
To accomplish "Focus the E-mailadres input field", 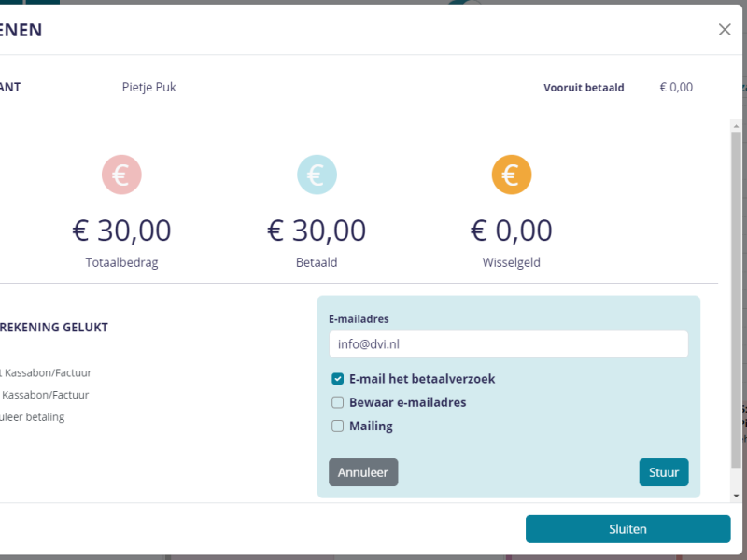I will pos(508,344).
